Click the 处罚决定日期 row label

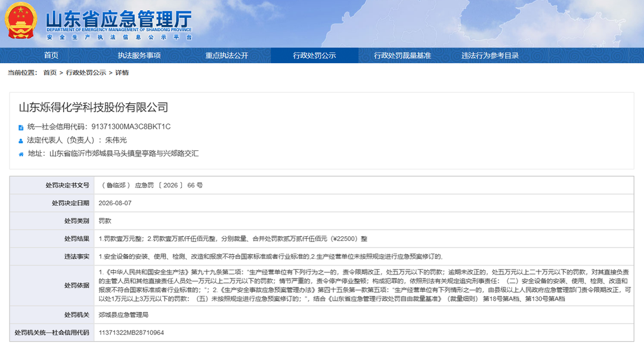click(x=70, y=203)
